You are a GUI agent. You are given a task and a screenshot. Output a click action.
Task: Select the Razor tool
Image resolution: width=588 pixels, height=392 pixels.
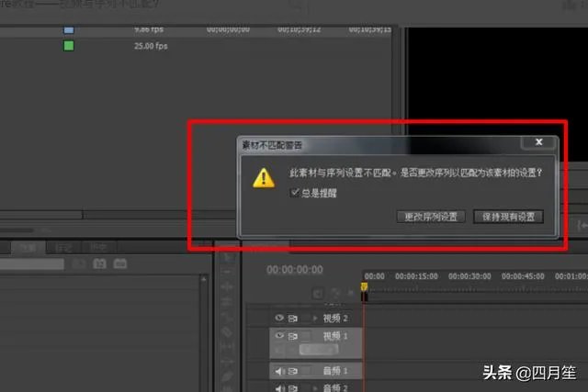pos(227,332)
